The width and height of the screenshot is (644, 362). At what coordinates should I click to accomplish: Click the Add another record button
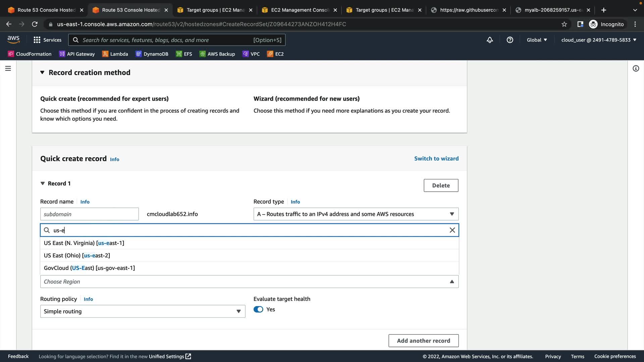click(423, 341)
